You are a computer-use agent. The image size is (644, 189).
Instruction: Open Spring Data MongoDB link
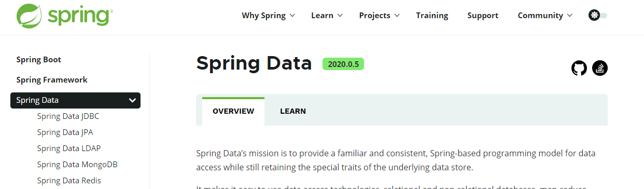(77, 165)
